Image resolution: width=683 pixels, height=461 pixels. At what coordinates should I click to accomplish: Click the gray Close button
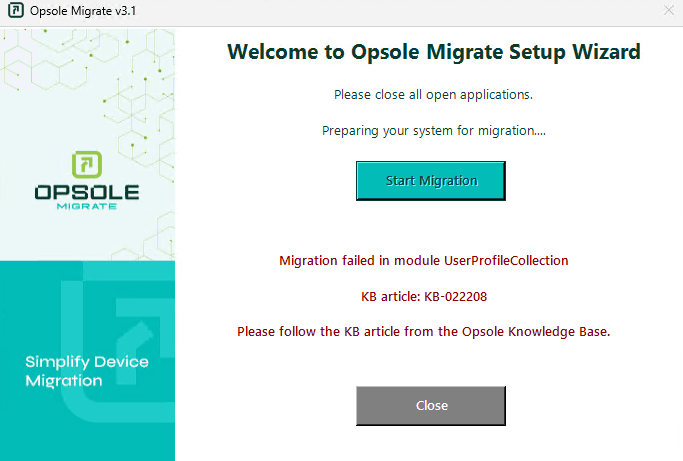pos(431,406)
